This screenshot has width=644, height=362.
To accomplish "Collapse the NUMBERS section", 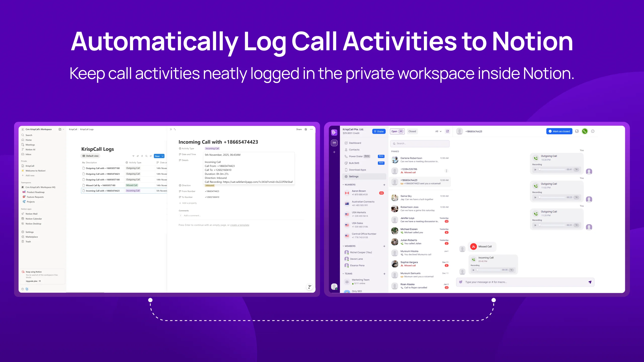I will pos(343,185).
